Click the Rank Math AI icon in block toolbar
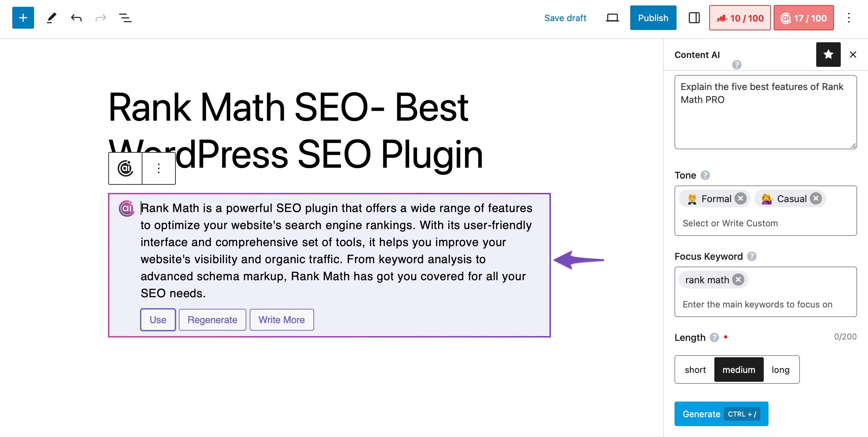The image size is (868, 437). pos(125,168)
